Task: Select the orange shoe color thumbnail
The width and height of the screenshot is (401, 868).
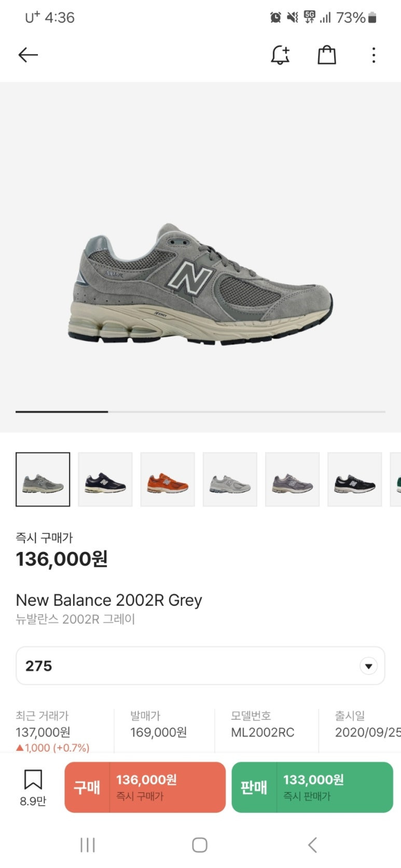Action: 168,479
